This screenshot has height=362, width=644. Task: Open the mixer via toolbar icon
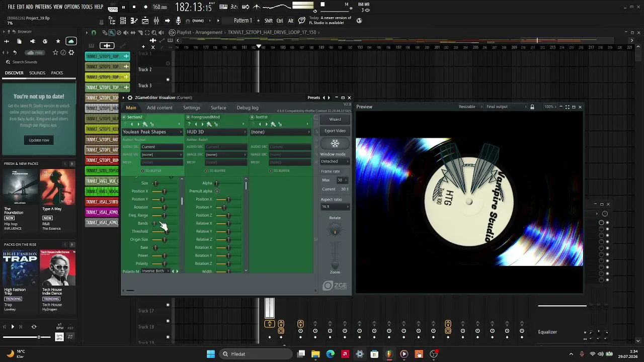[x=156, y=21]
